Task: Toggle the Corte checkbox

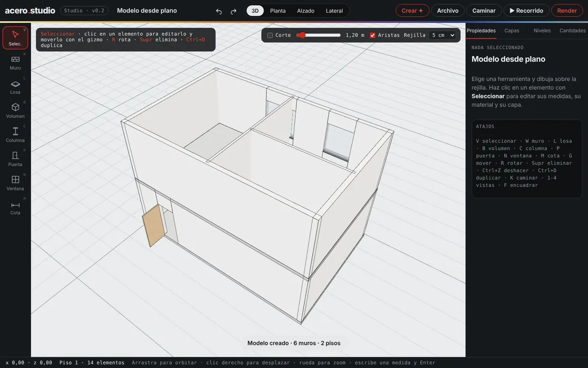Action: tap(270, 35)
